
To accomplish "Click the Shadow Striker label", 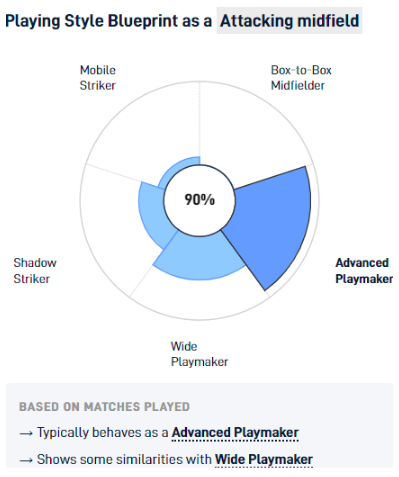I will coord(35,271).
